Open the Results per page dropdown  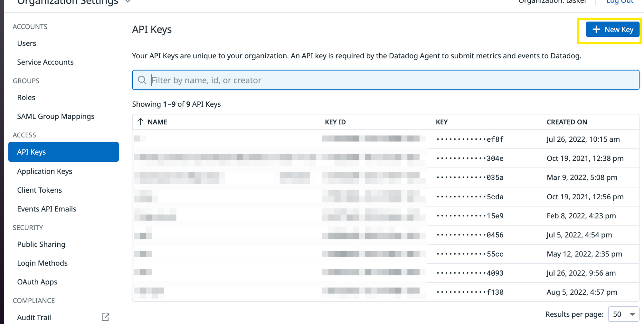[623, 314]
